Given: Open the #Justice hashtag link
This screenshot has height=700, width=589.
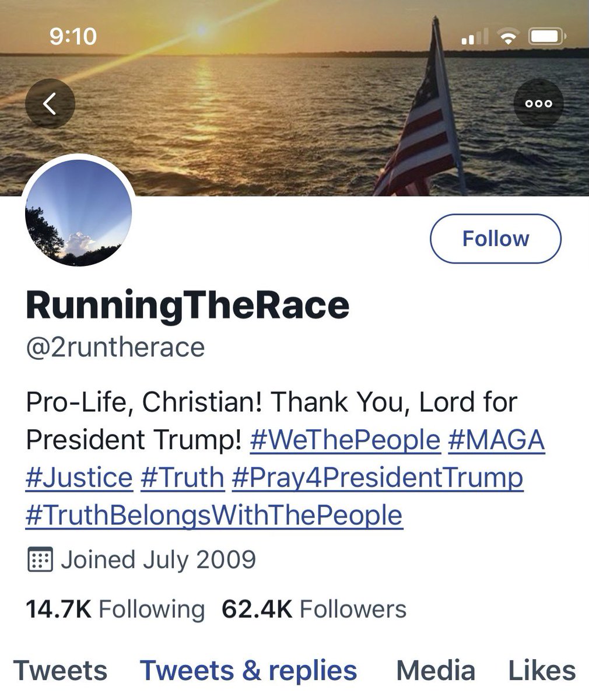Looking at the screenshot, I should click(x=79, y=477).
